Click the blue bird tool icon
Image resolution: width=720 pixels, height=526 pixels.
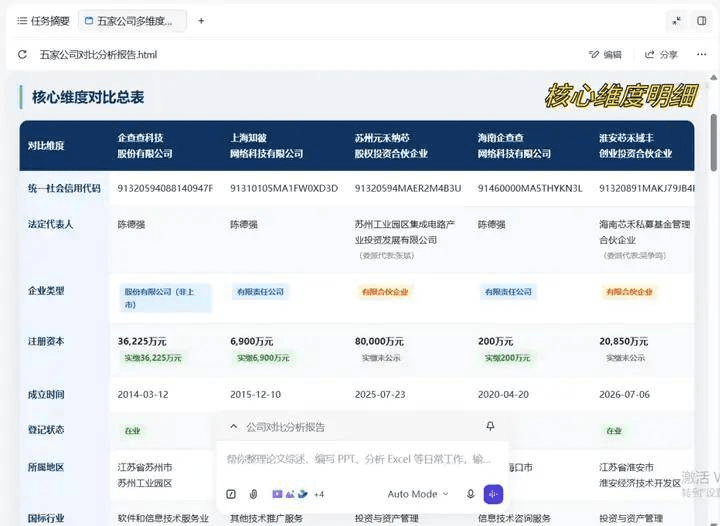(x=303, y=494)
